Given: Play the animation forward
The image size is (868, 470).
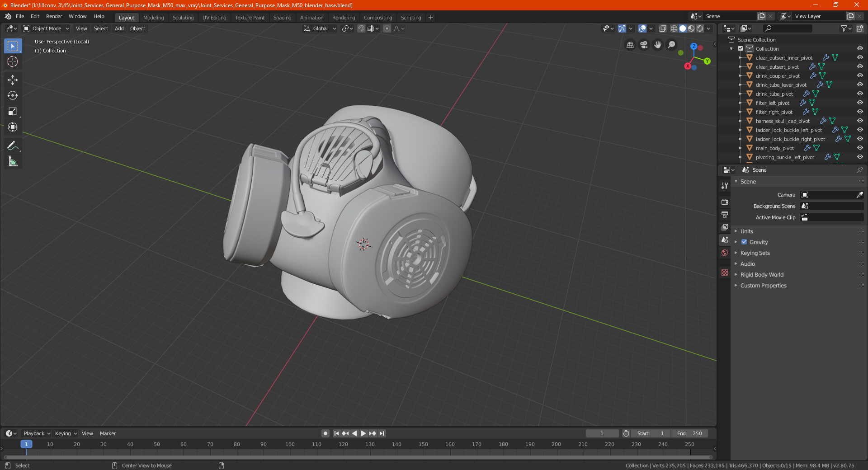Looking at the screenshot, I should click(363, 433).
